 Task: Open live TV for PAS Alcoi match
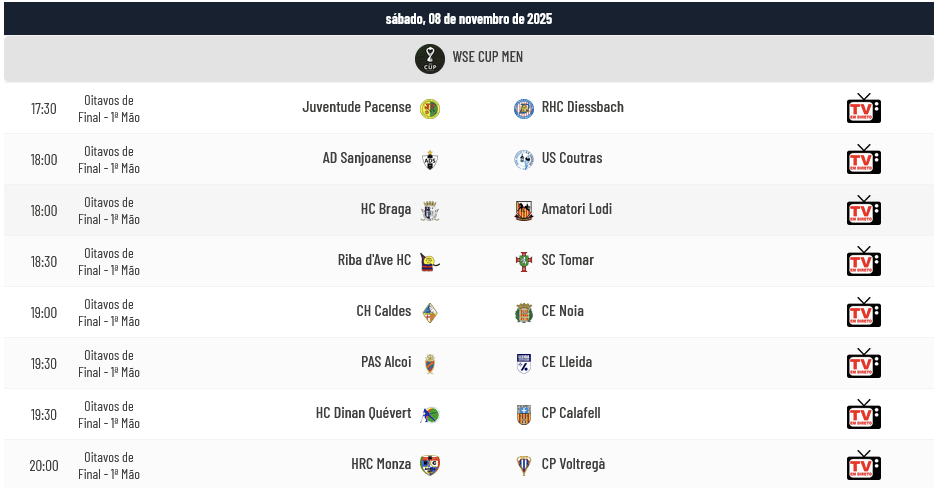[x=863, y=363]
